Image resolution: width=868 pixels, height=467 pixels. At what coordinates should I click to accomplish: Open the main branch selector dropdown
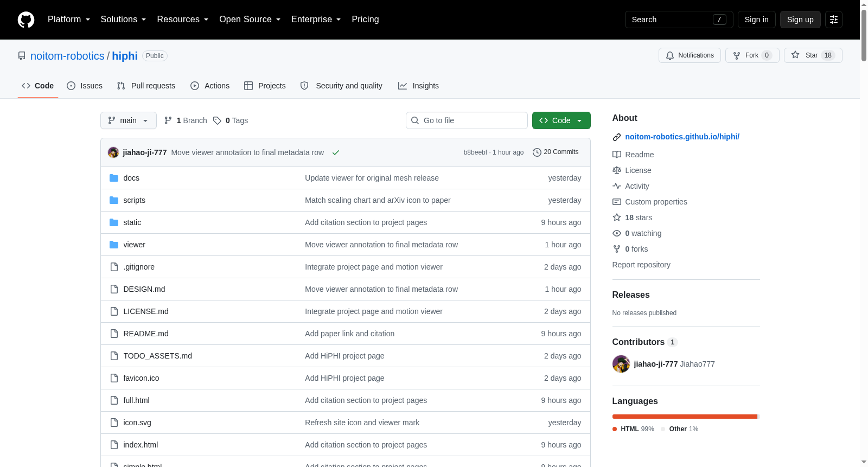coord(129,120)
